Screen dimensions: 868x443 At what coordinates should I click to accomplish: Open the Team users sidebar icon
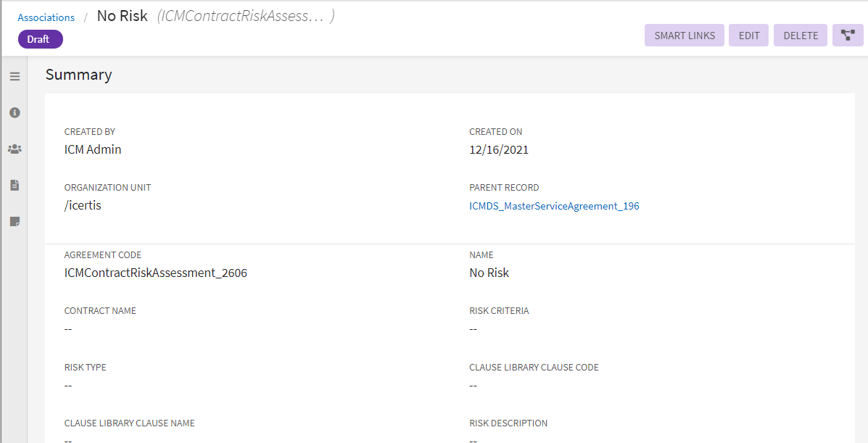(x=15, y=149)
